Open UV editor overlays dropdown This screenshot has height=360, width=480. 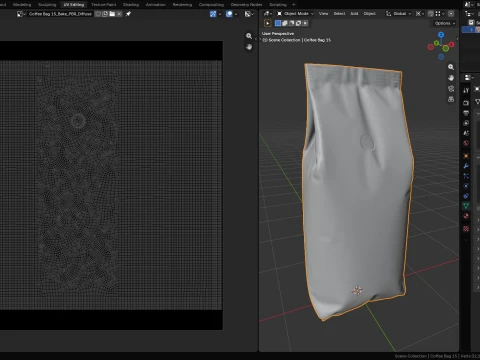(236, 14)
